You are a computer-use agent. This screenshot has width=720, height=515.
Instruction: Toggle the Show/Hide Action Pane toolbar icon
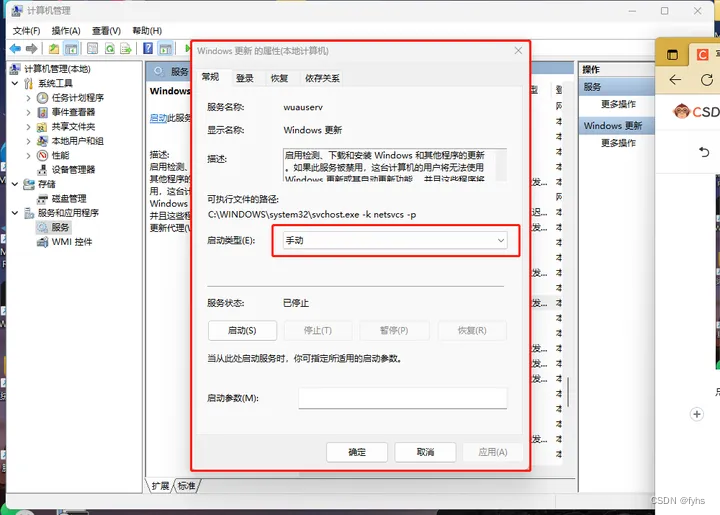[165, 48]
